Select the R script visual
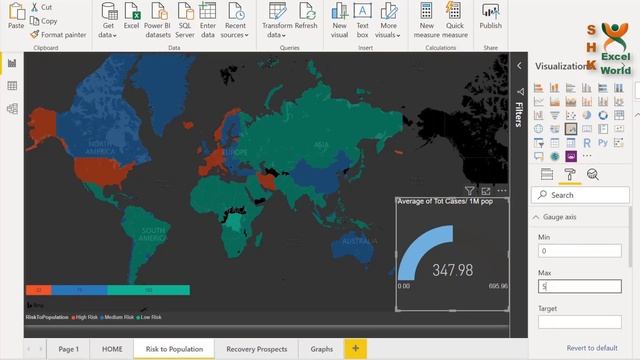 (x=587, y=143)
